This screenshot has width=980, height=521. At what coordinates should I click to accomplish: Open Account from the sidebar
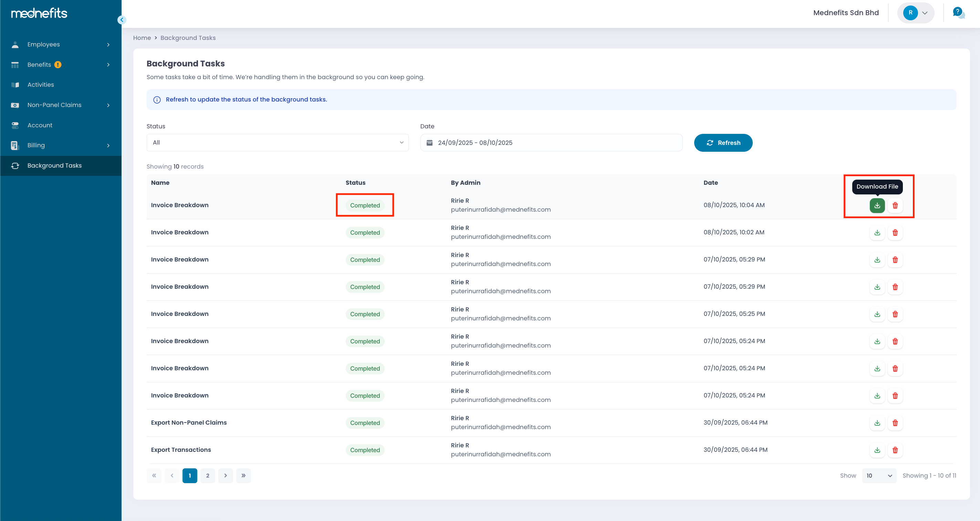point(40,125)
